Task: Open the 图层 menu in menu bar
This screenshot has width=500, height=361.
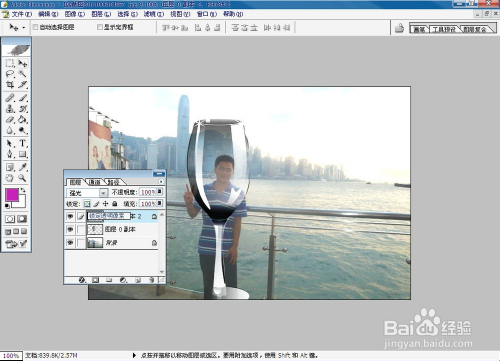Action: pyautogui.click(x=101, y=14)
